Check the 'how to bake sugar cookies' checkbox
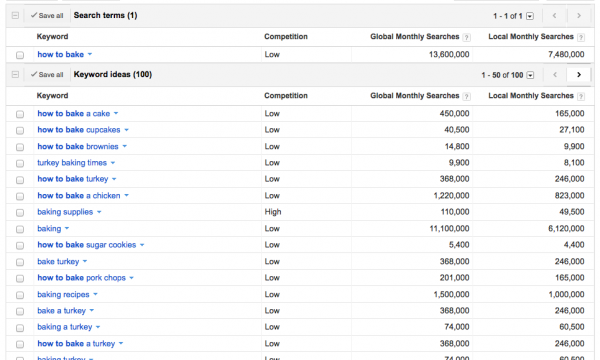The height and width of the screenshot is (360, 600). click(x=20, y=246)
